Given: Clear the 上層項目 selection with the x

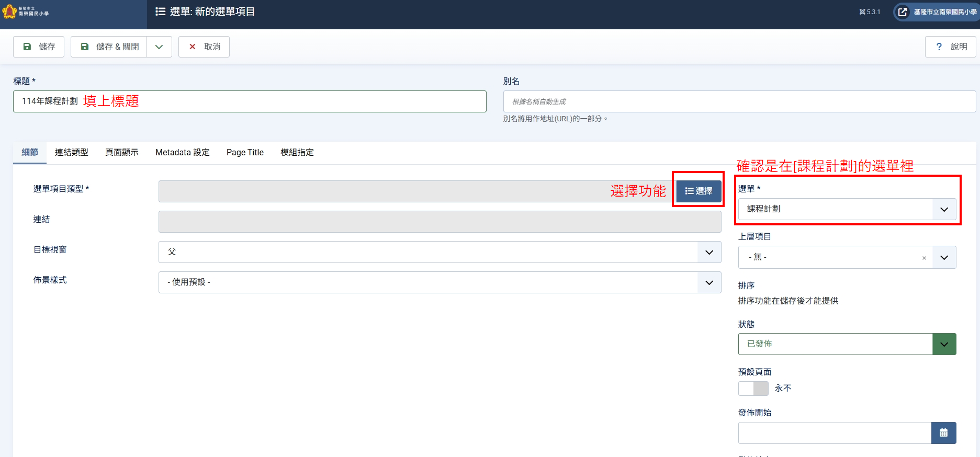Looking at the screenshot, I should 924,258.
